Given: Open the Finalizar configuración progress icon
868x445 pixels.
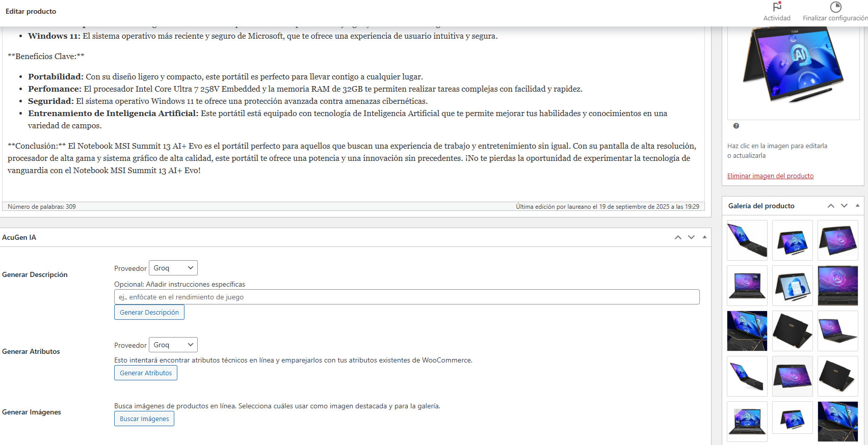Looking at the screenshot, I should 835,7.
